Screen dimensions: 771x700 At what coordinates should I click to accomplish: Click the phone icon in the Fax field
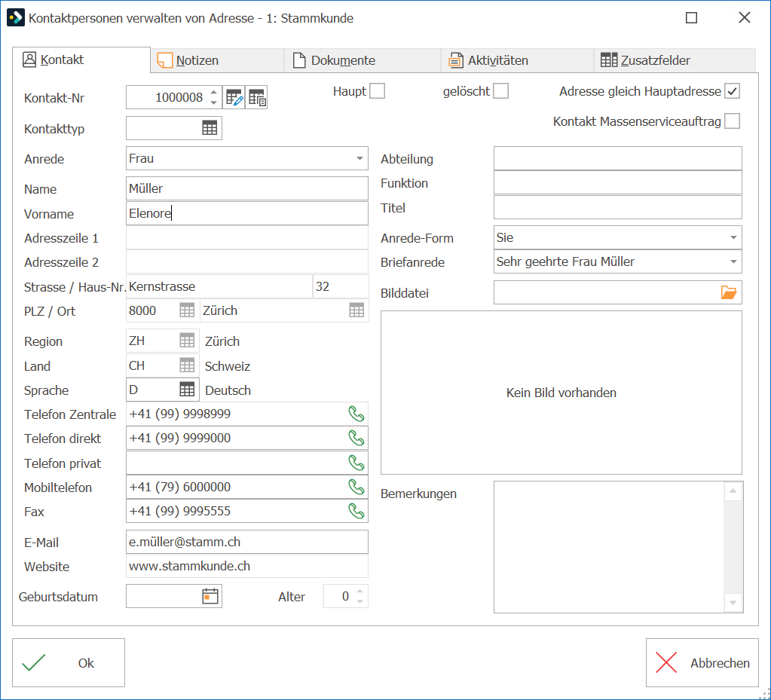coord(356,511)
